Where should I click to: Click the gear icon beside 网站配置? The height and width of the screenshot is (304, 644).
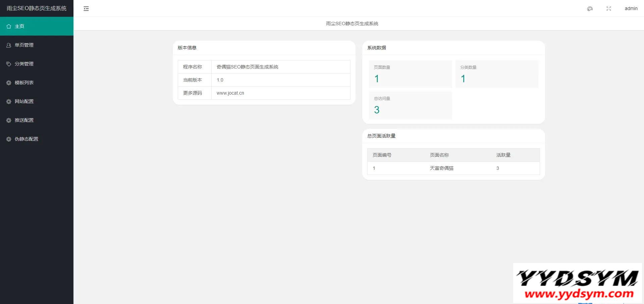pos(9,101)
